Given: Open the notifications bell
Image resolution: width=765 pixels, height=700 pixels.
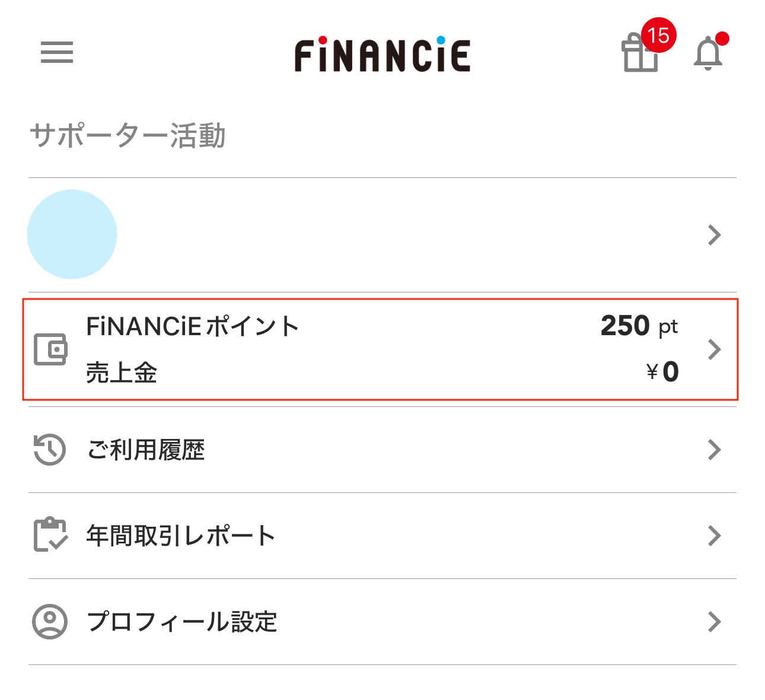Looking at the screenshot, I should point(708,54).
